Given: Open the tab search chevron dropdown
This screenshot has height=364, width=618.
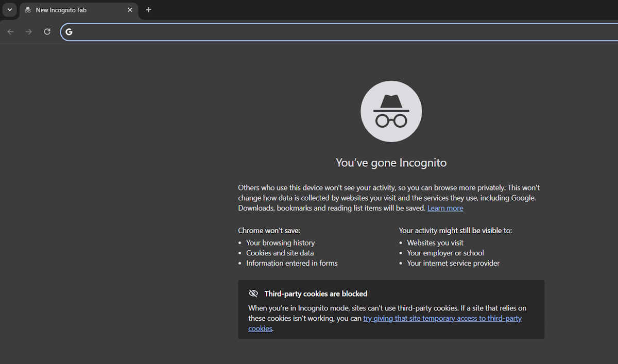Looking at the screenshot, I should coord(9,9).
